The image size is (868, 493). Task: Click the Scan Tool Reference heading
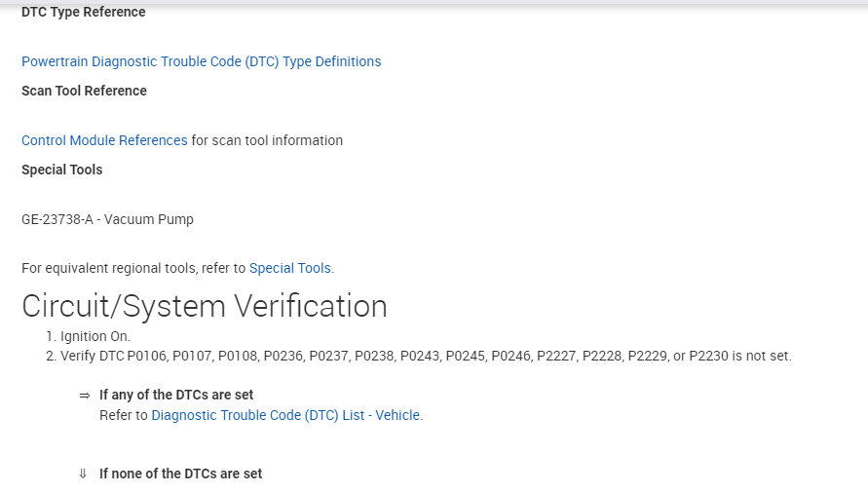click(x=84, y=91)
